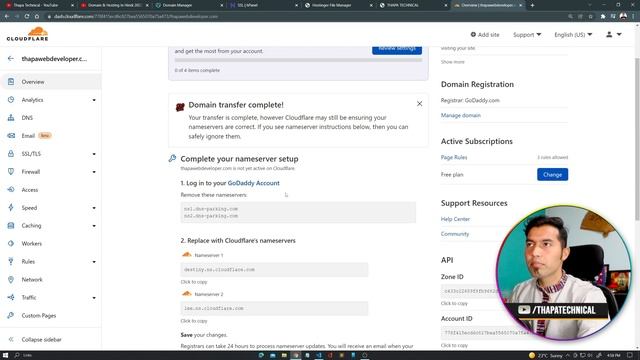This screenshot has width=640, height=360.
Task: Expand the Speed submenu arrow
Action: [94, 208]
